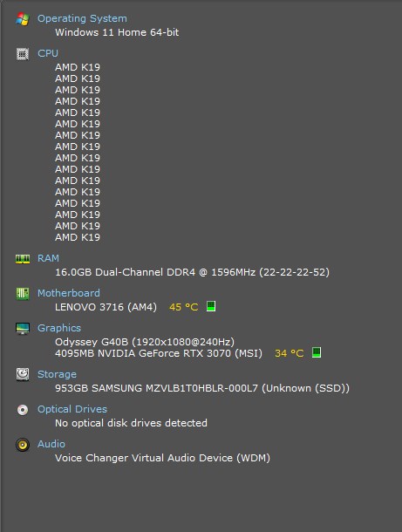The width and height of the screenshot is (402, 532).
Task: Click the 45 °C motherboard temperature
Action: click(x=183, y=307)
